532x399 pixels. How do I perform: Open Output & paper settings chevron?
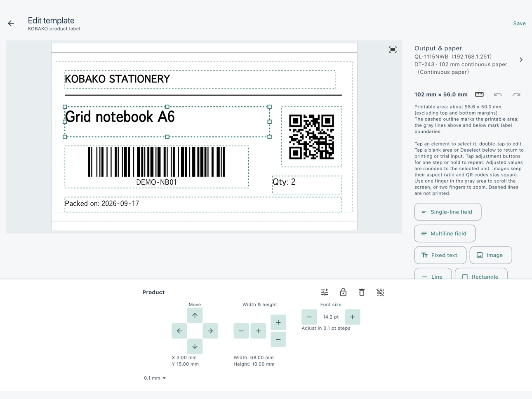tap(521, 60)
